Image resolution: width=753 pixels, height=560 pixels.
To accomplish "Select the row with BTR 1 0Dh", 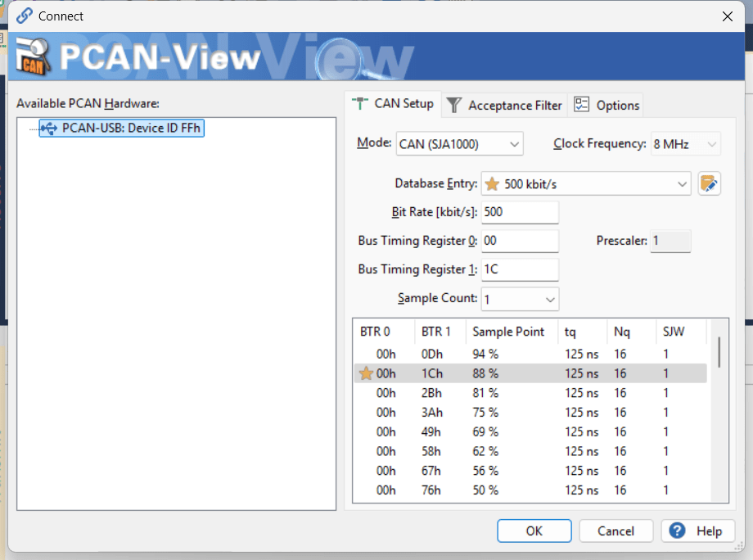I will click(x=530, y=354).
